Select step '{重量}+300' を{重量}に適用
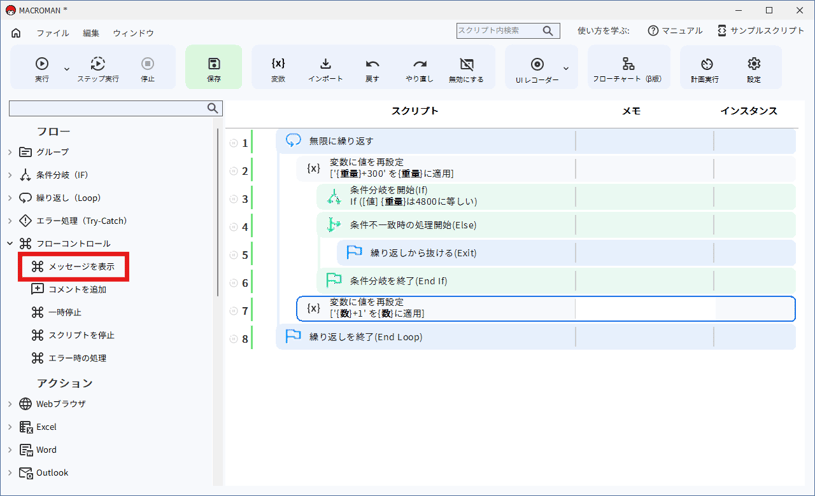Image resolution: width=815 pixels, height=496 pixels. click(x=546, y=168)
